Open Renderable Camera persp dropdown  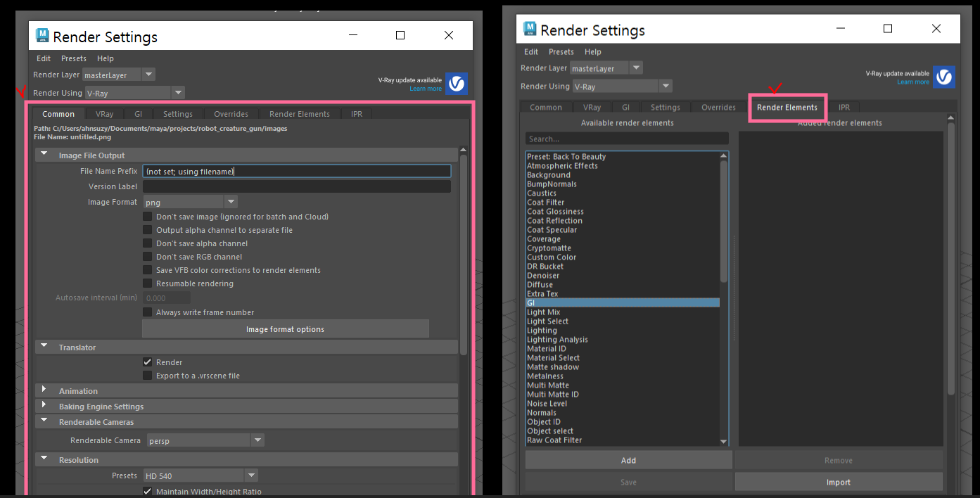[x=205, y=440]
